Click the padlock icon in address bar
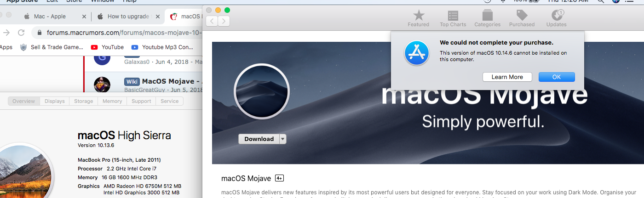644x198 pixels. coord(39,33)
